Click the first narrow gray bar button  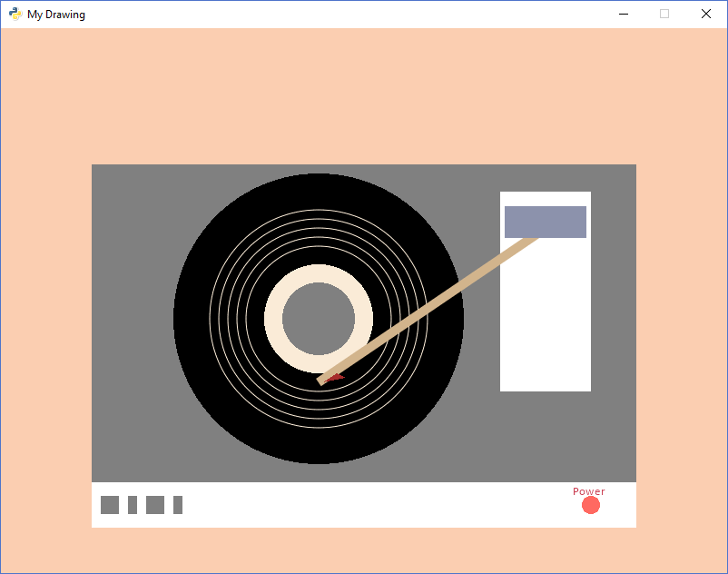point(133,505)
